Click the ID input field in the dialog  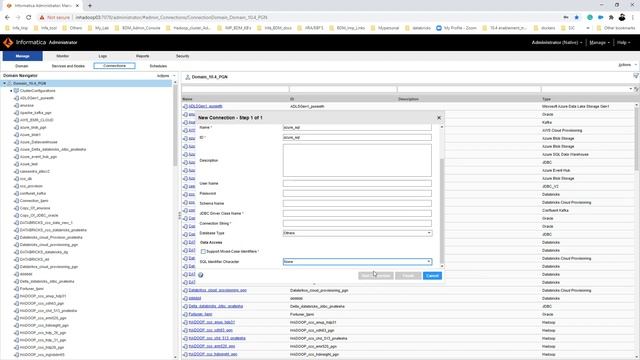point(357,138)
